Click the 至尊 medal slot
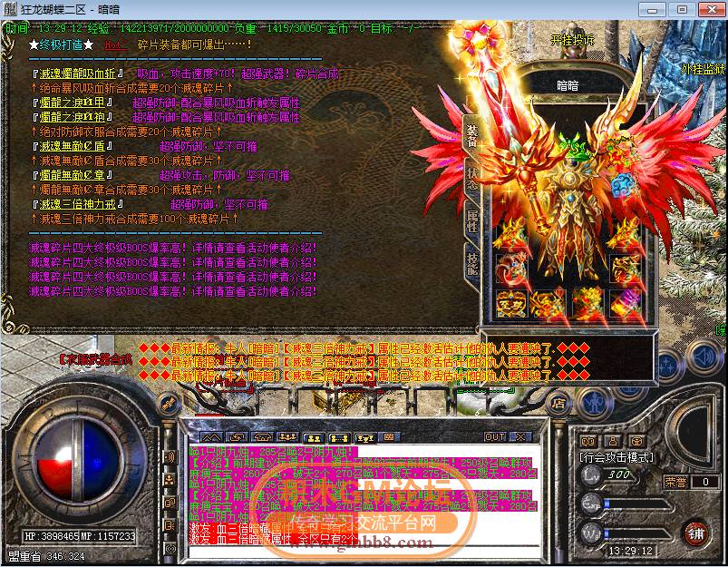This screenshot has height=567, width=728. point(511,304)
